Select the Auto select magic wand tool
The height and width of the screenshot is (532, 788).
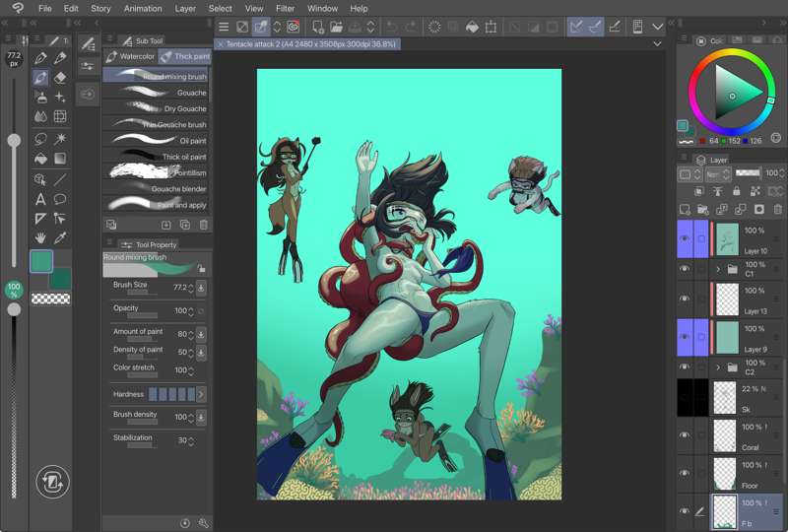click(x=60, y=138)
